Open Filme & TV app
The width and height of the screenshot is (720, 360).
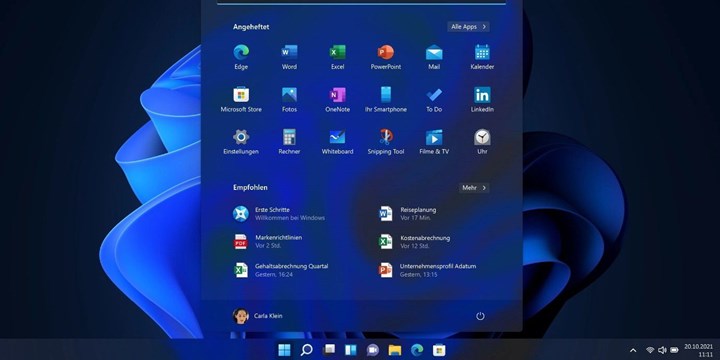pos(434,141)
